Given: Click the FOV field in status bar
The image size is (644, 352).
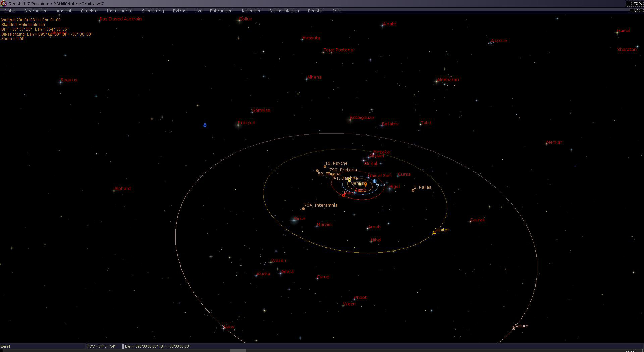Looking at the screenshot, I should coord(104,346).
